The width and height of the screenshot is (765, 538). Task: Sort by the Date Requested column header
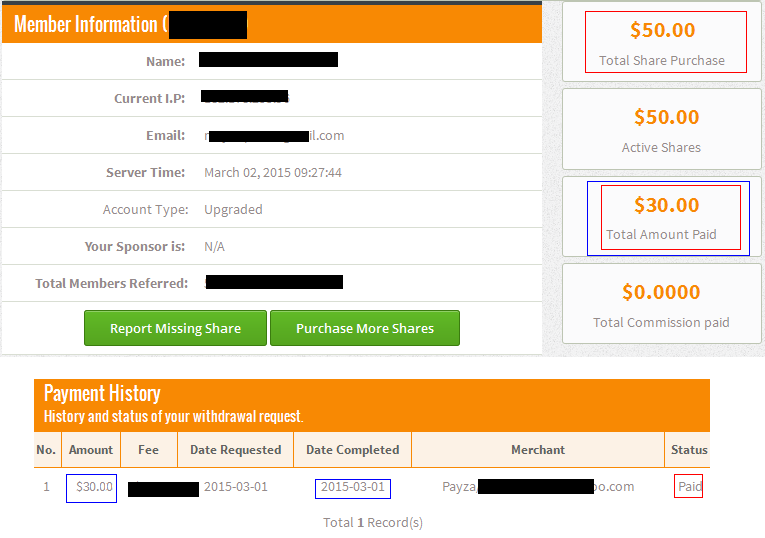point(235,450)
